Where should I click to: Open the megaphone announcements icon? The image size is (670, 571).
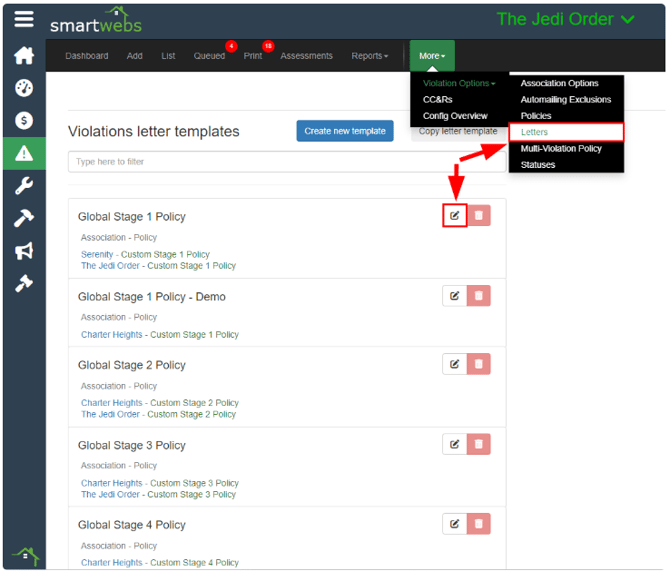[x=23, y=251]
